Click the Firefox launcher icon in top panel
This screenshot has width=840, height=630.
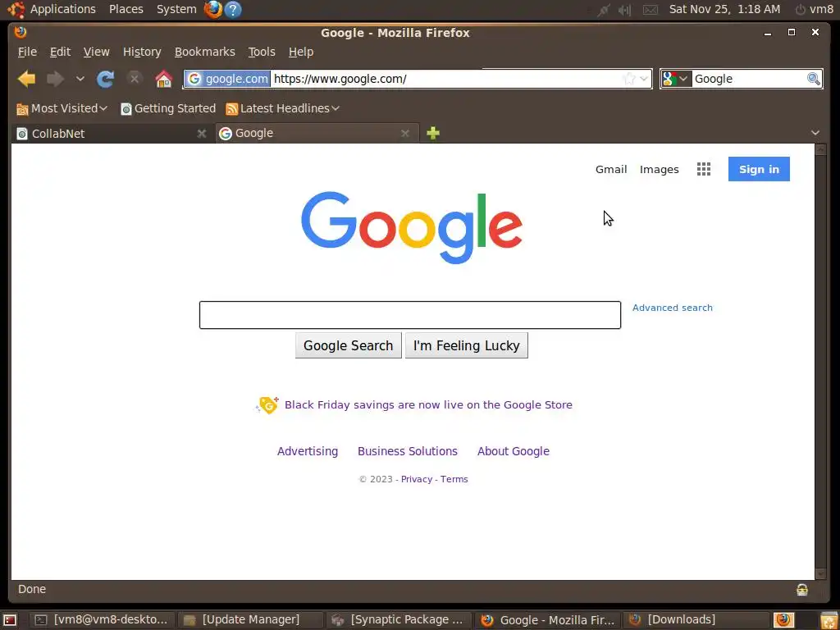(x=212, y=9)
